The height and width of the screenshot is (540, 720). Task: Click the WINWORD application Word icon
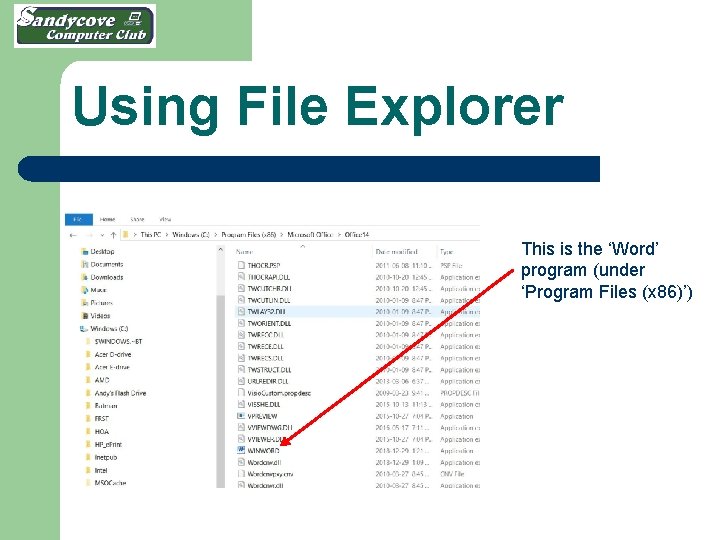241,450
